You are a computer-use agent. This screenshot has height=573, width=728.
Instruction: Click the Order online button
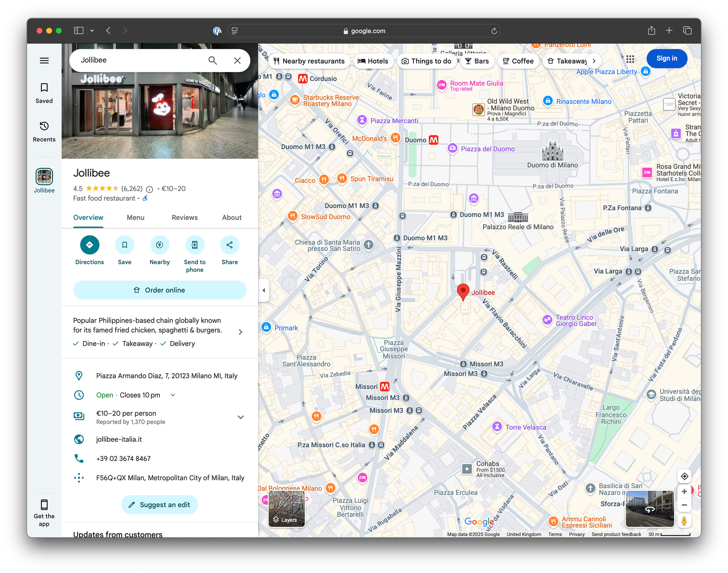click(159, 290)
